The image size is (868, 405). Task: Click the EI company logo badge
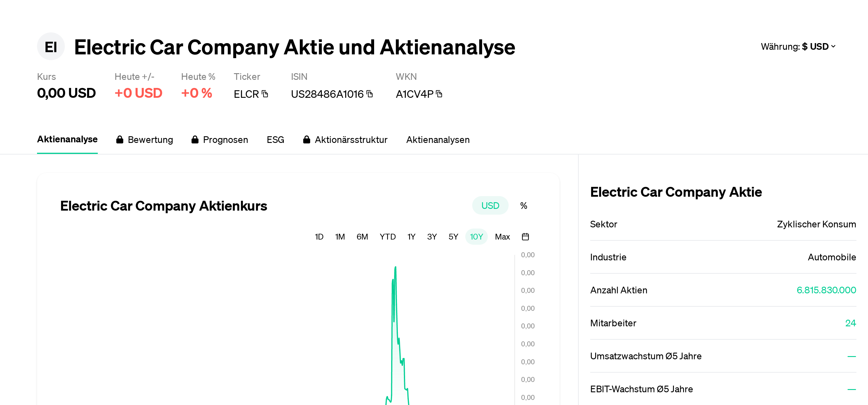pos(51,47)
